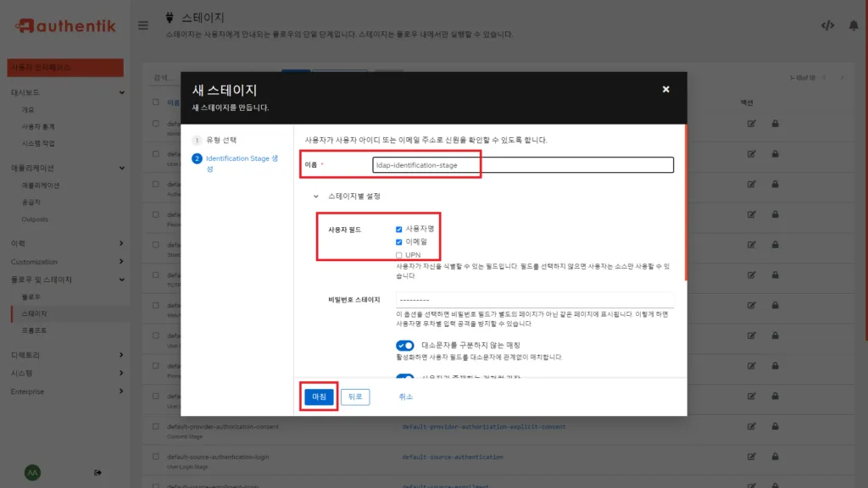Click the lock icon on the default-source-authentication-login row
This screenshot has height=488, width=868.
point(774,458)
